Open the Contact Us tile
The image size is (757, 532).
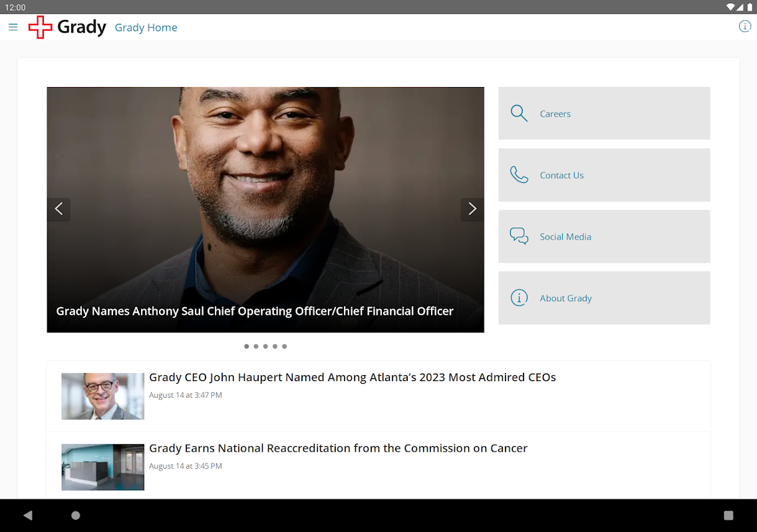click(x=604, y=175)
